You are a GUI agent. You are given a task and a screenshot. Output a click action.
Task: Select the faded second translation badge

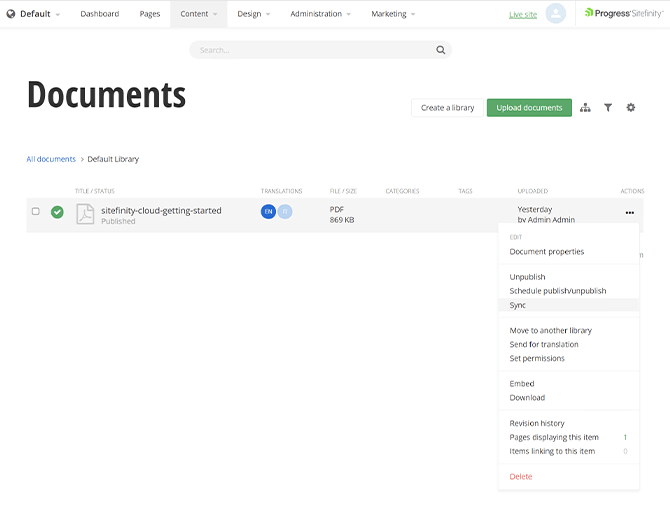coord(285,211)
